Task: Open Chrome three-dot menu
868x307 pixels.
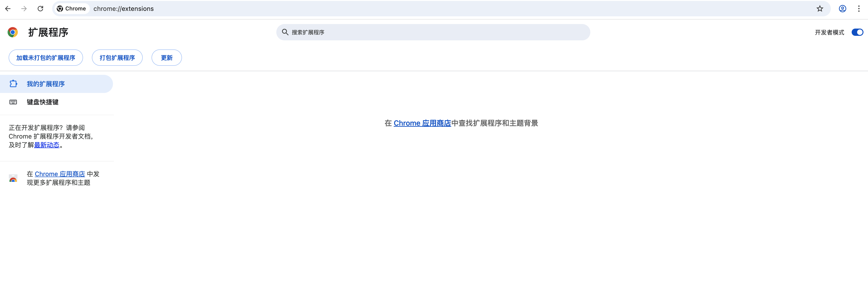Action: click(x=858, y=9)
